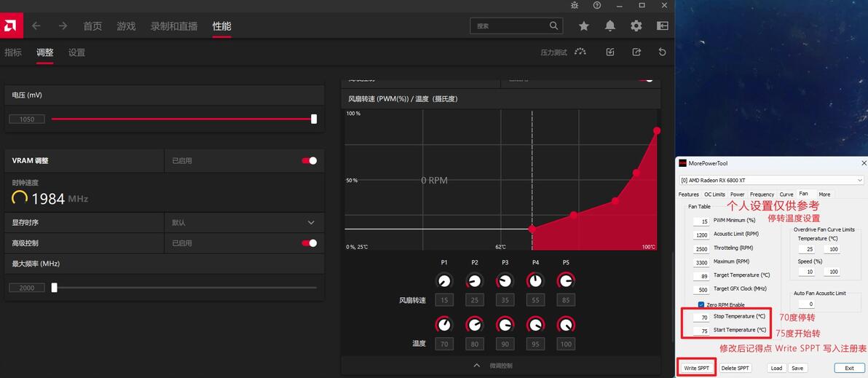
Task: Click the 电压 (mV) slider handle
Action: click(x=314, y=119)
